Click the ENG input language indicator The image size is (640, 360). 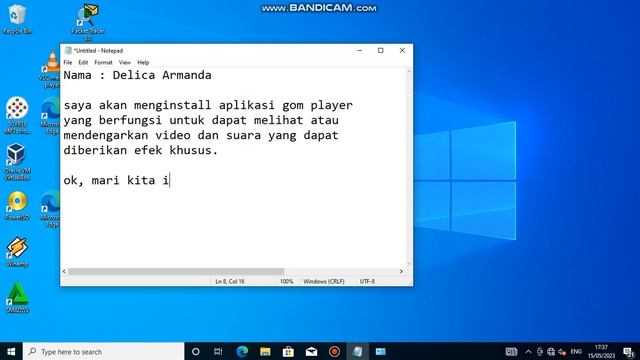coord(576,351)
